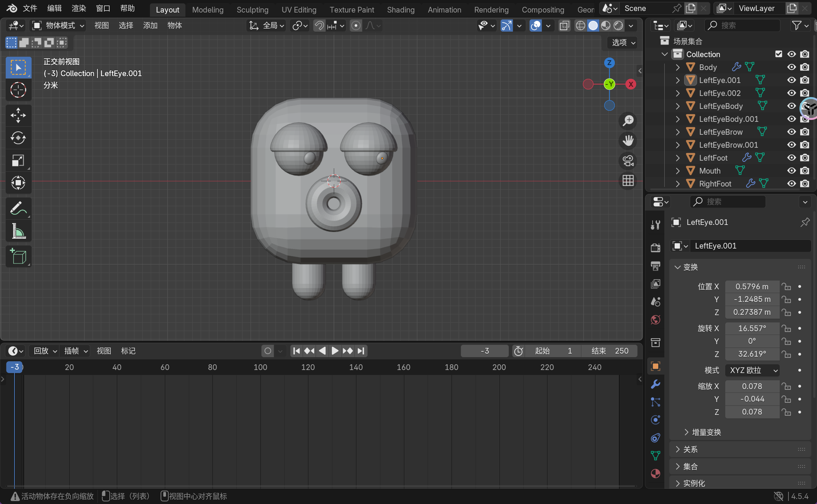Hide the Mouth object in viewport
817x504 pixels.
click(x=791, y=171)
